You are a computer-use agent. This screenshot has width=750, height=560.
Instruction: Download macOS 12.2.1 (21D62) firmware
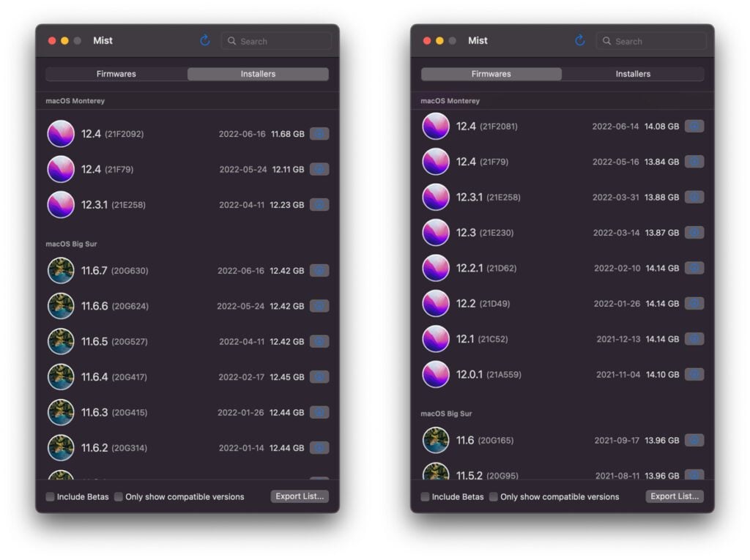pyautogui.click(x=694, y=268)
